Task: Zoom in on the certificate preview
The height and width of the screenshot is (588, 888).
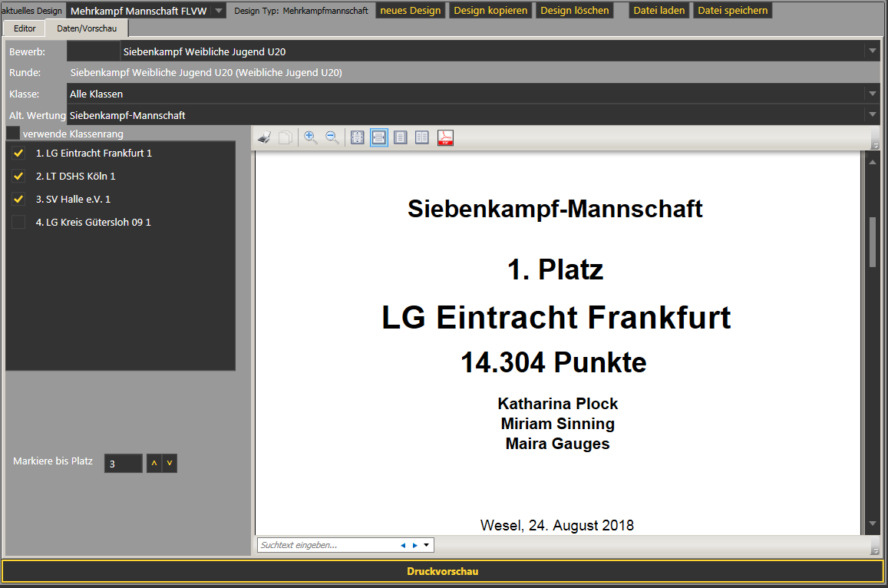Action: (310, 137)
